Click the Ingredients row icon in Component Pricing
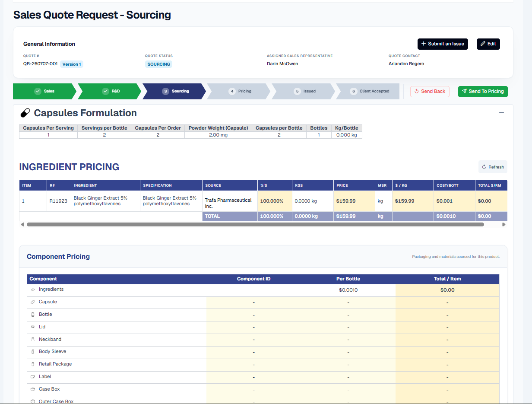The height and width of the screenshot is (404, 532). [33, 289]
